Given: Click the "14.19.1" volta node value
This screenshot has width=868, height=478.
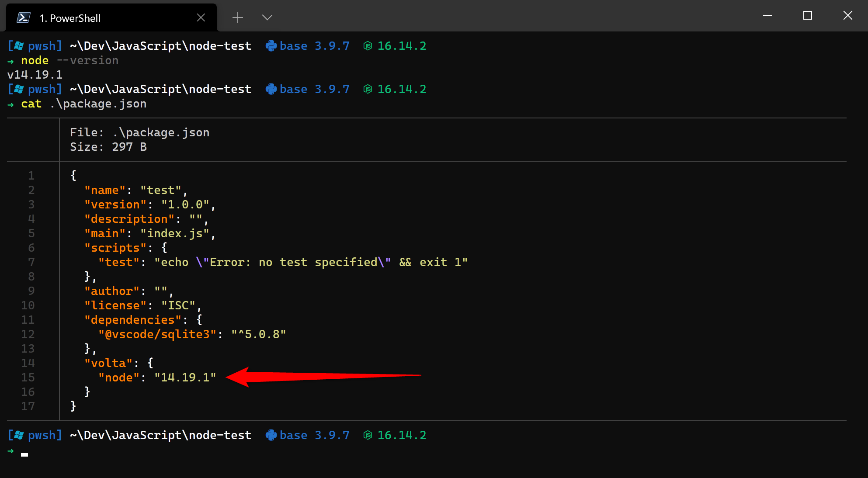Looking at the screenshot, I should [x=185, y=377].
